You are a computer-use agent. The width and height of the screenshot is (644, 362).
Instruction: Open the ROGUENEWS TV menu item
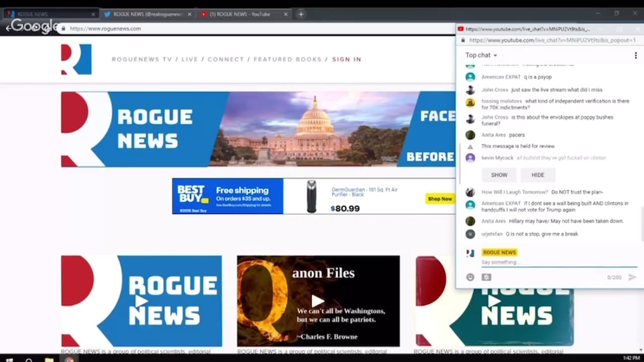(142, 59)
